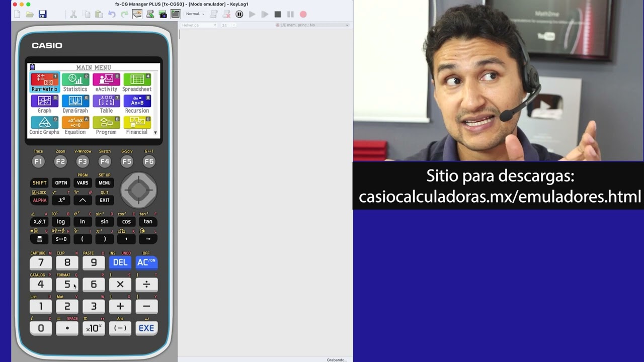Screen dimensions: 644x362
Task: Save using the floppy disk icon
Action: [43, 15]
